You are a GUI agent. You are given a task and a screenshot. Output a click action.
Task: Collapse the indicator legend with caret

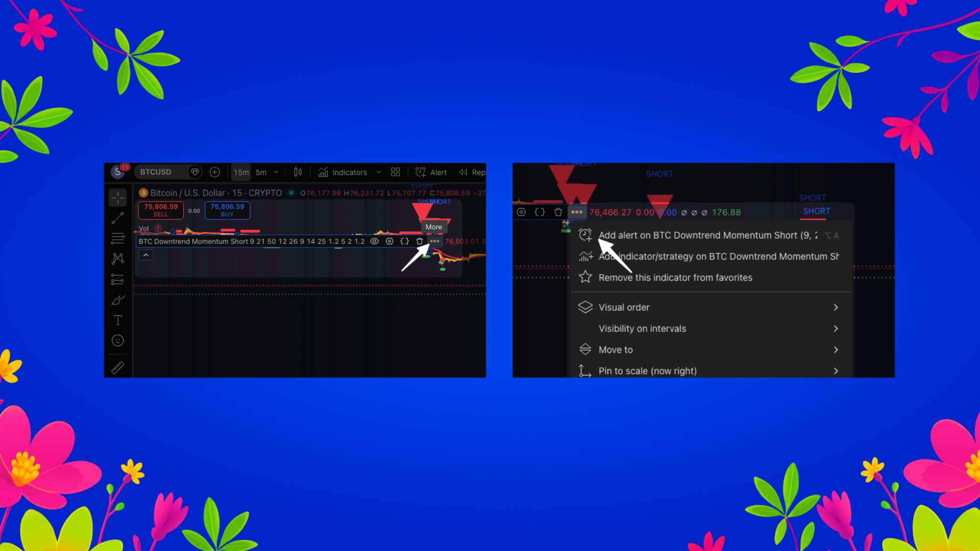coord(146,255)
